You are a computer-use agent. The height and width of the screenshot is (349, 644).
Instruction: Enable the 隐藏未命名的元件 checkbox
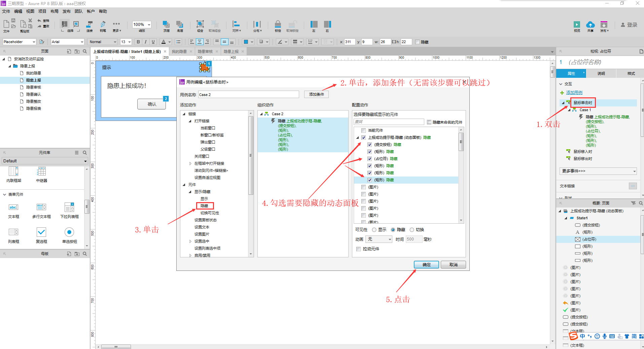coord(430,122)
